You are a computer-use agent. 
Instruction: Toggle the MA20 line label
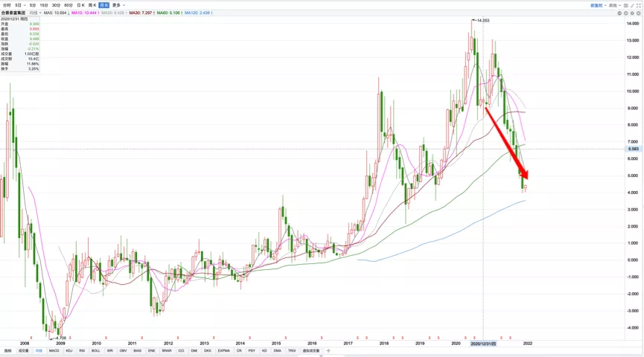click(x=114, y=13)
